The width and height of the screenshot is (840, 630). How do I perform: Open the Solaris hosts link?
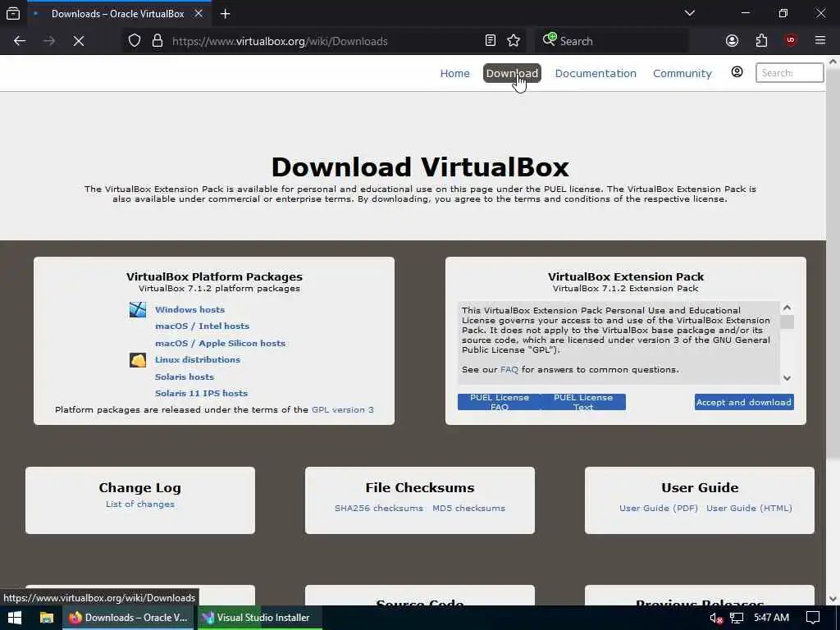click(x=185, y=377)
